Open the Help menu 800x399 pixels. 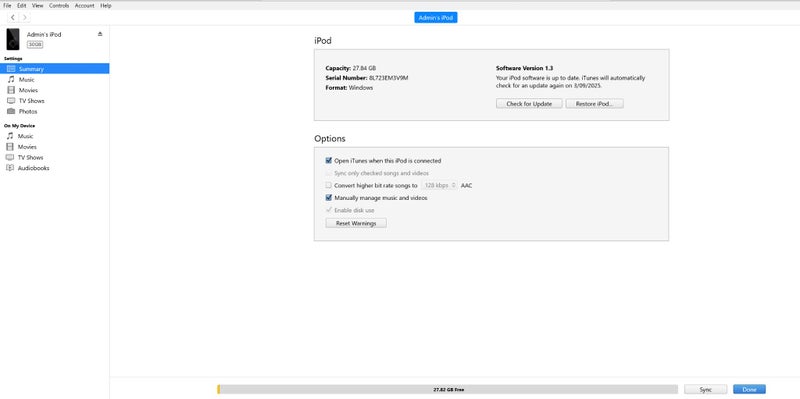click(106, 6)
